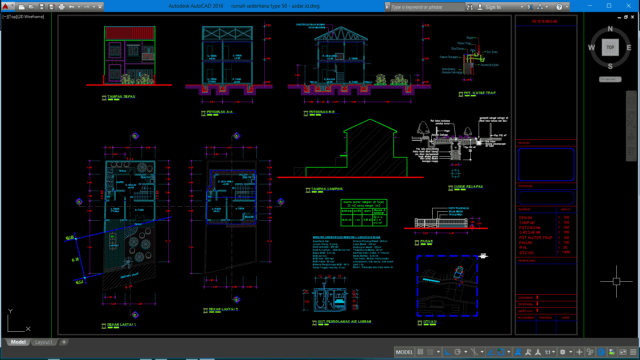The width and height of the screenshot is (640, 360).
Task: Open the coordinate system dropdown below ViewCube
Action: (610, 79)
